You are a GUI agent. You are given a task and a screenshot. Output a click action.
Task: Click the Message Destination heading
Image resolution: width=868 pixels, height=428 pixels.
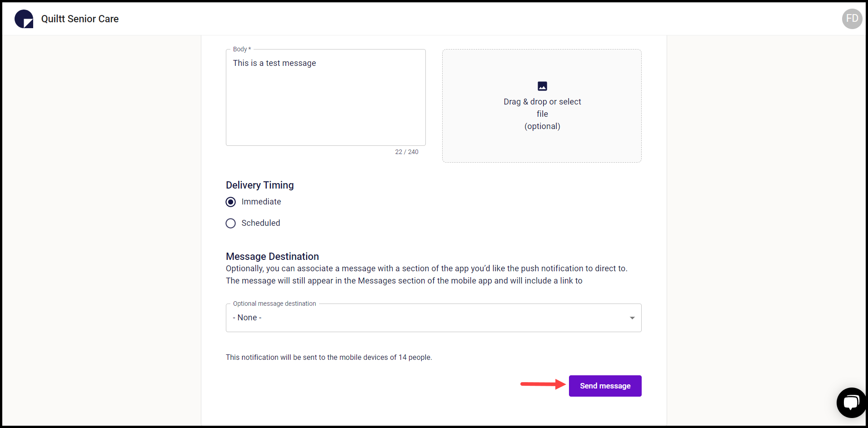click(x=272, y=256)
